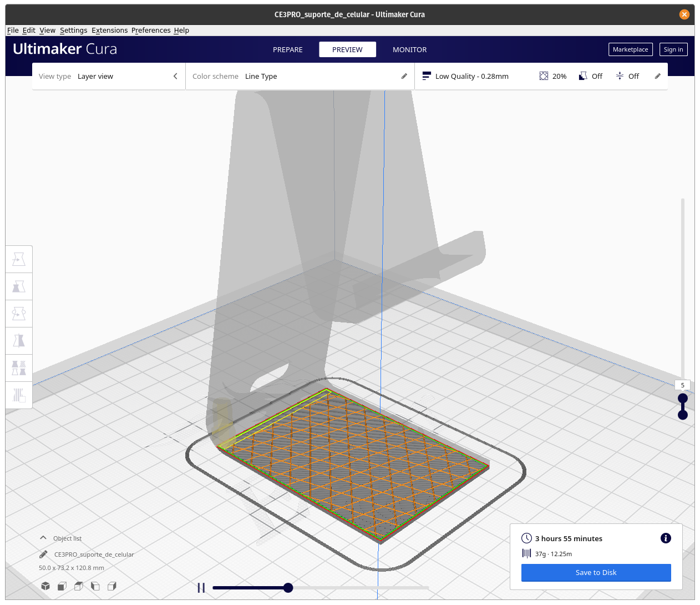This screenshot has width=700, height=605.
Task: Click the Low Quality profile icon
Action: [427, 76]
